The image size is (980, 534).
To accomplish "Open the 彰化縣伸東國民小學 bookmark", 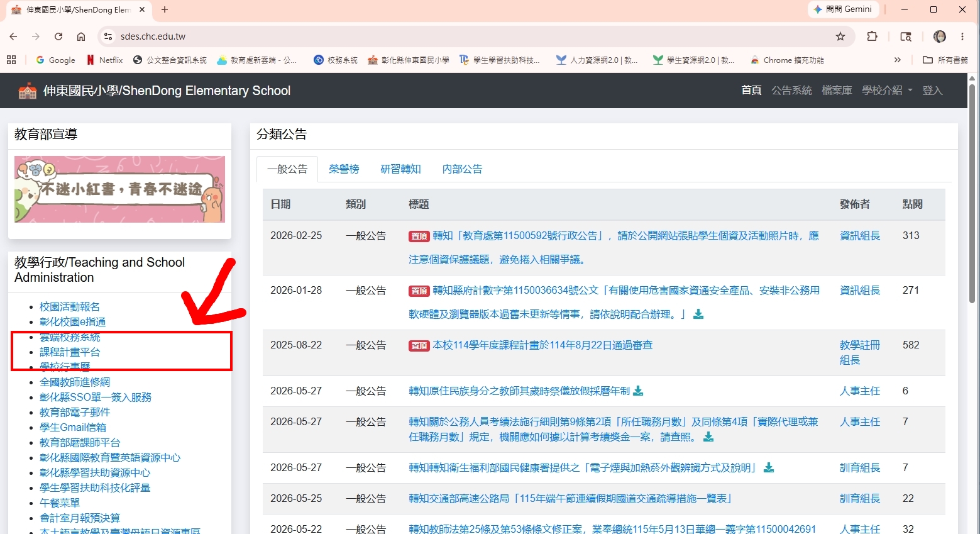I will pyautogui.click(x=409, y=60).
